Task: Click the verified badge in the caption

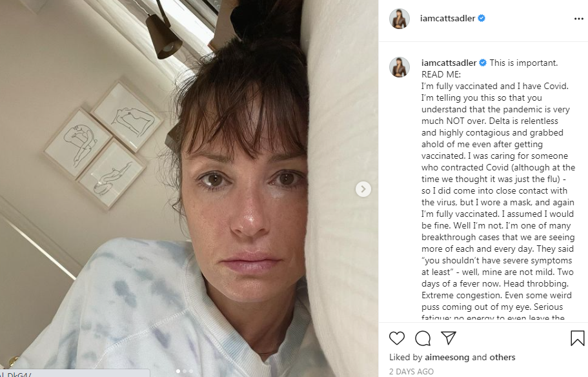Action: tap(483, 63)
